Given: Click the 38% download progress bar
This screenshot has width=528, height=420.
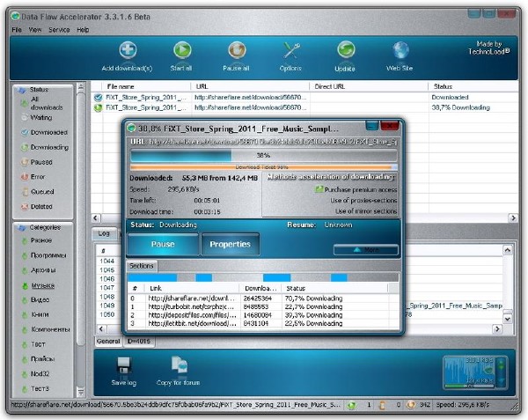Looking at the screenshot, I should pyautogui.click(x=263, y=155).
